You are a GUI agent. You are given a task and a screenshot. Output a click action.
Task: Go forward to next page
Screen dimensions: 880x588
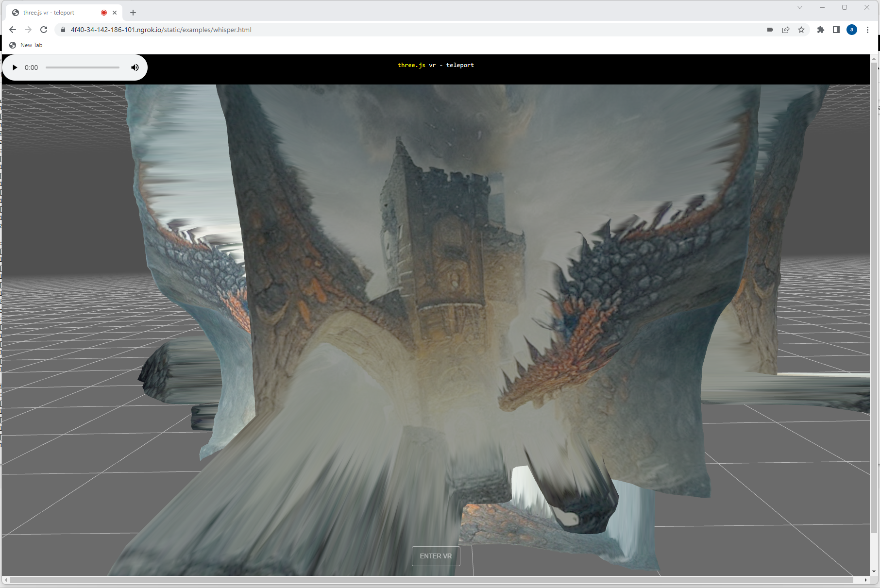28,30
